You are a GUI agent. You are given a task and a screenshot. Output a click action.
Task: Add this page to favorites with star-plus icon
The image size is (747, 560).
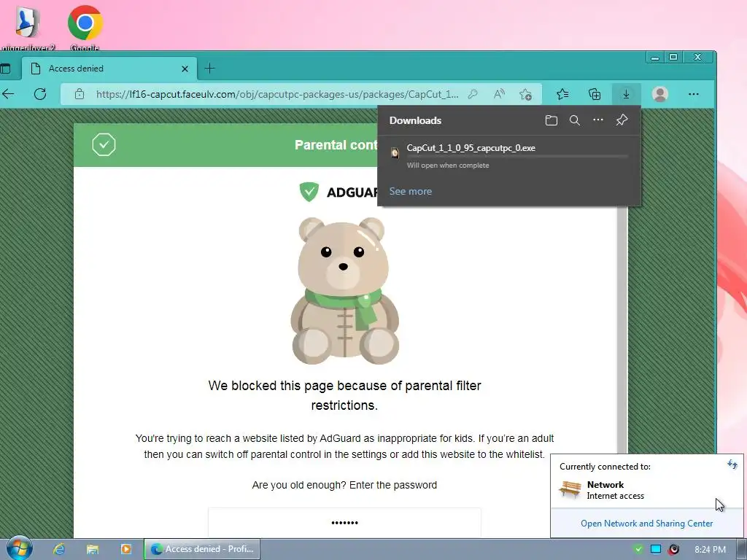click(x=525, y=94)
